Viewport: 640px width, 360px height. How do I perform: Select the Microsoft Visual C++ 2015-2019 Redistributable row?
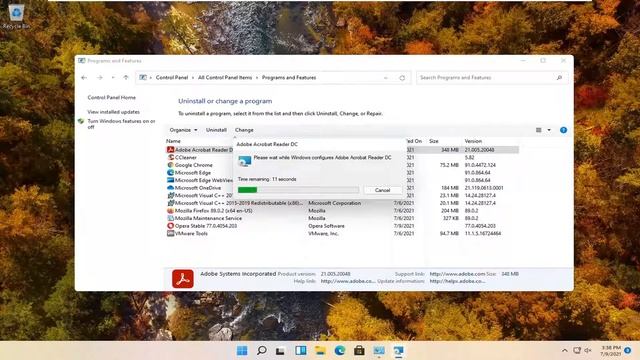[342, 203]
